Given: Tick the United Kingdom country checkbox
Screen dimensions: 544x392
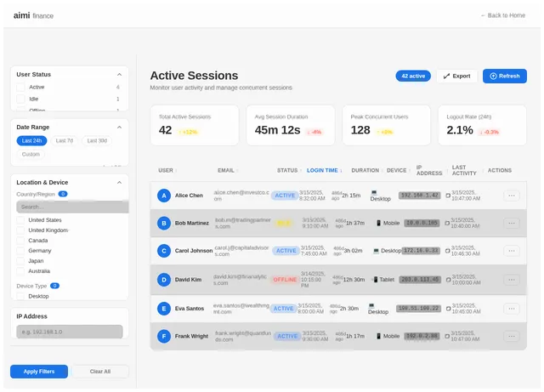Looking at the screenshot, I should [20, 230].
